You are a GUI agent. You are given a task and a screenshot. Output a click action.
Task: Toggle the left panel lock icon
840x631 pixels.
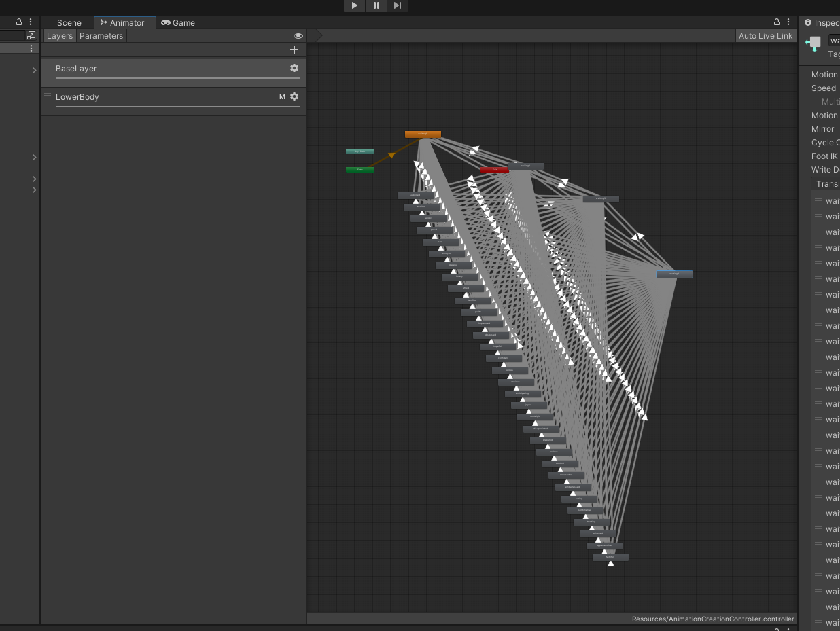[19, 22]
